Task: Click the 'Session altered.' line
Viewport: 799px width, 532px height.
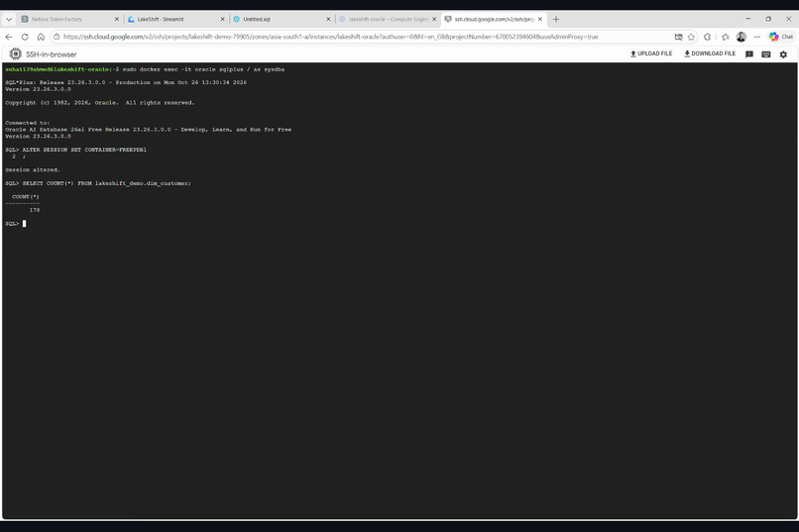Action: pyautogui.click(x=33, y=170)
